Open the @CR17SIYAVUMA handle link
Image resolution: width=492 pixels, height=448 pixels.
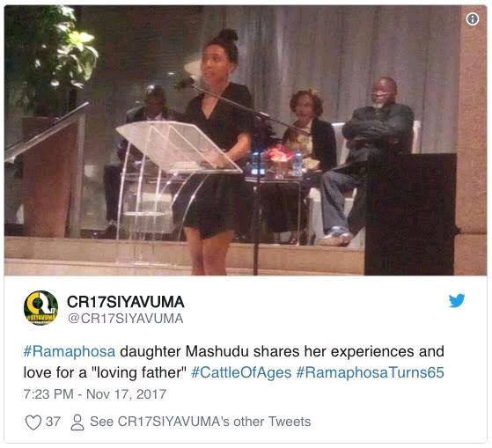point(126,319)
